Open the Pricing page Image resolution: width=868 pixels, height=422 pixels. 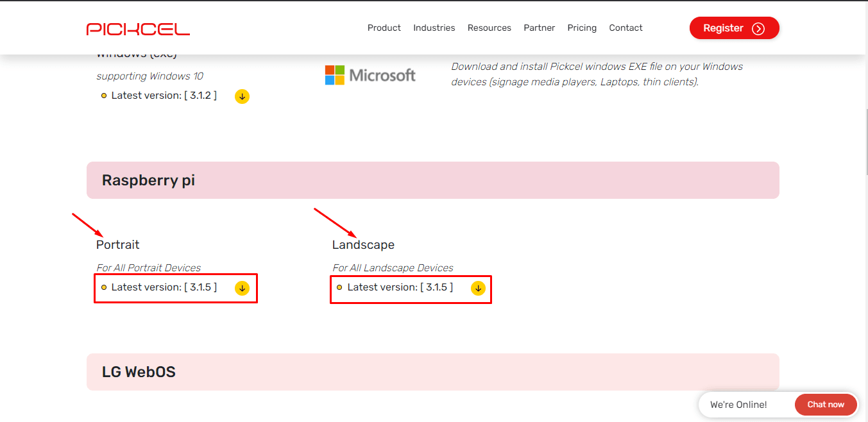(581, 28)
